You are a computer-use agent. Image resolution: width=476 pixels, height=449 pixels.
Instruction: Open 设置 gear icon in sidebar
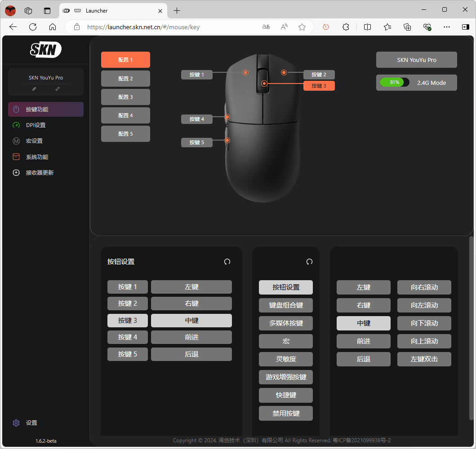pos(16,423)
